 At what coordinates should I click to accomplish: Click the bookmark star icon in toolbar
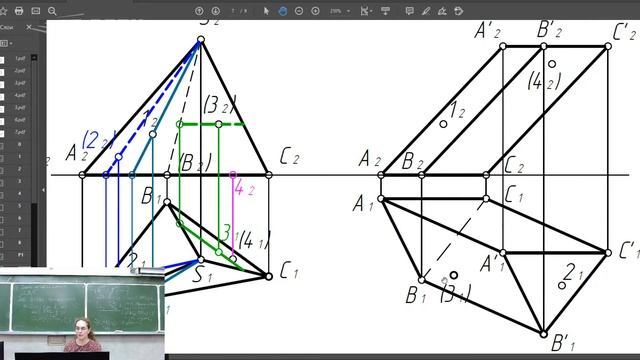pyautogui.click(x=3, y=11)
